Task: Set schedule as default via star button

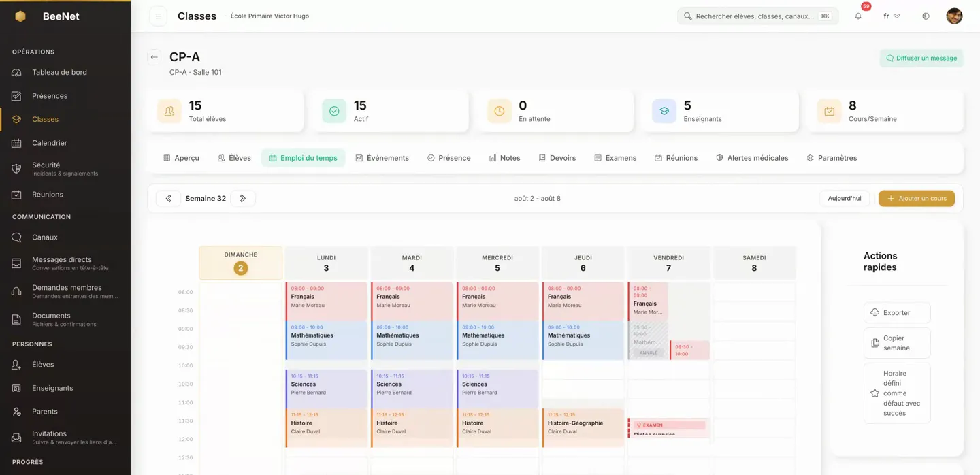Action: pos(897,393)
